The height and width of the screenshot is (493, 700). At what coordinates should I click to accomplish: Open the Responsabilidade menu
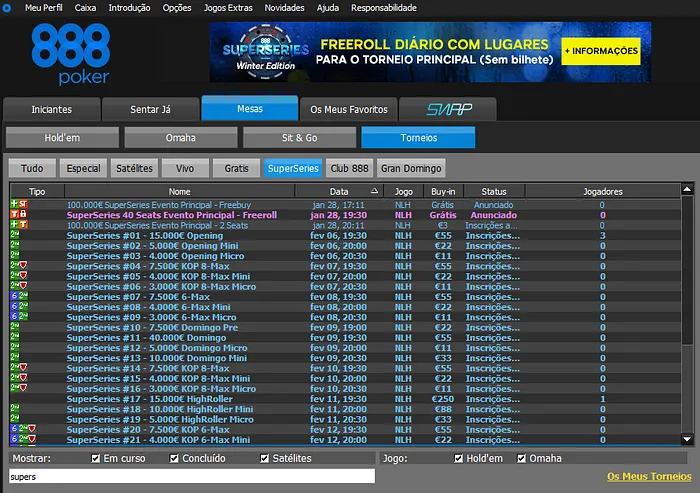383,8
